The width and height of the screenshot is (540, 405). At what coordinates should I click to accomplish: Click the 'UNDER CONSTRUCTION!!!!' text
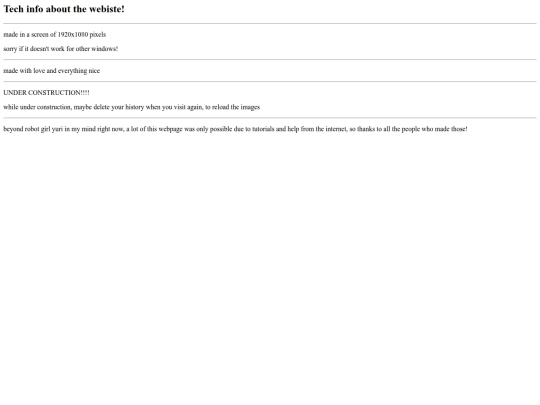pos(46,93)
